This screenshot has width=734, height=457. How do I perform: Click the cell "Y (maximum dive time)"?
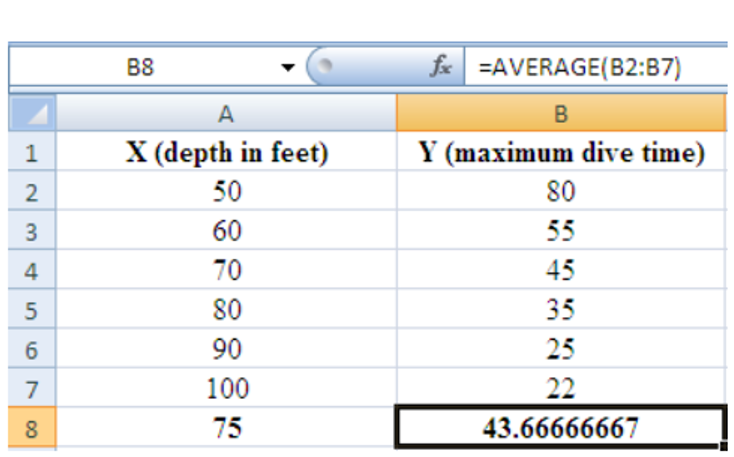[x=561, y=154]
